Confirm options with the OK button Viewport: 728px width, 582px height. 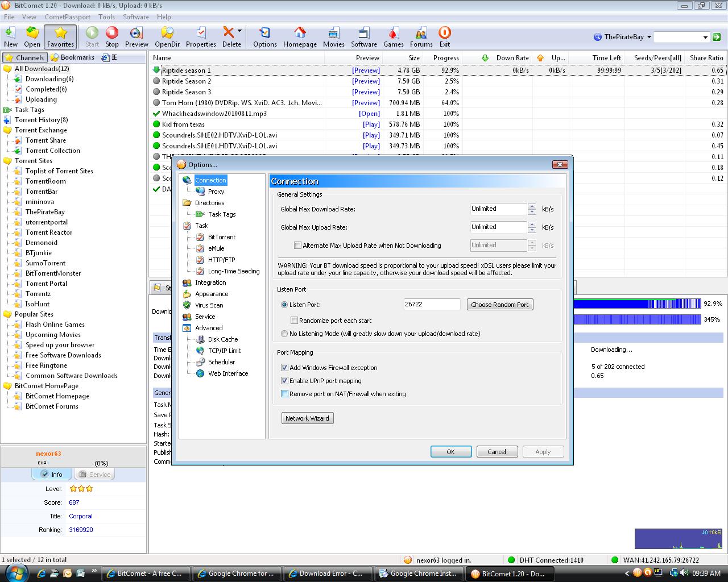[450, 452]
